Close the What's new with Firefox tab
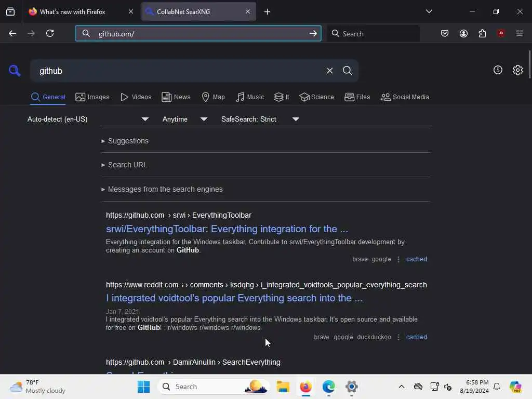The height and width of the screenshot is (399, 532). 130,11
